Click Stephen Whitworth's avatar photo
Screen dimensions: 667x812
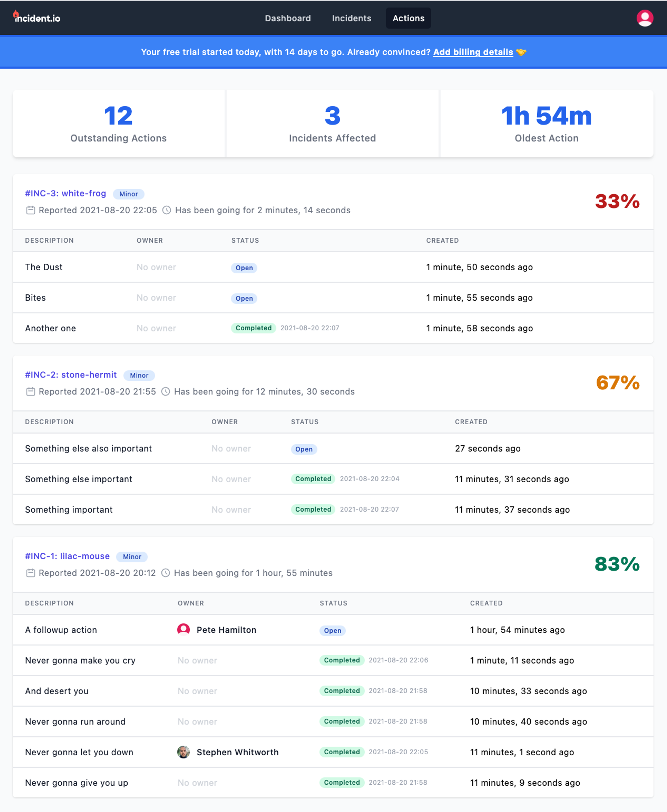183,752
